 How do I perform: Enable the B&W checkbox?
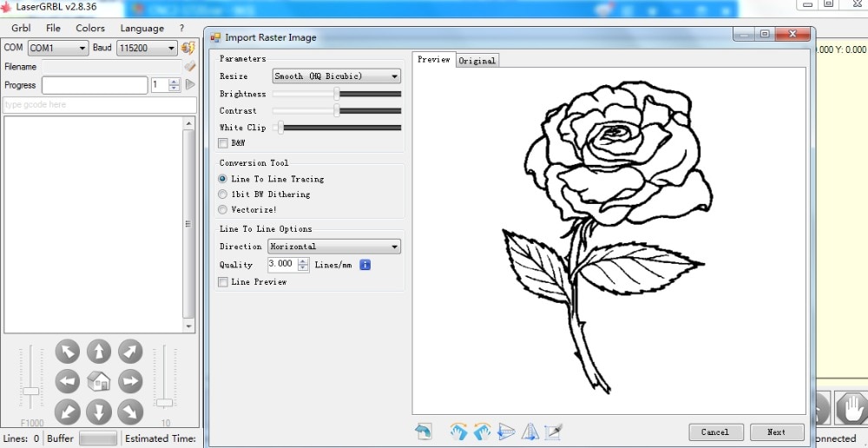223,143
